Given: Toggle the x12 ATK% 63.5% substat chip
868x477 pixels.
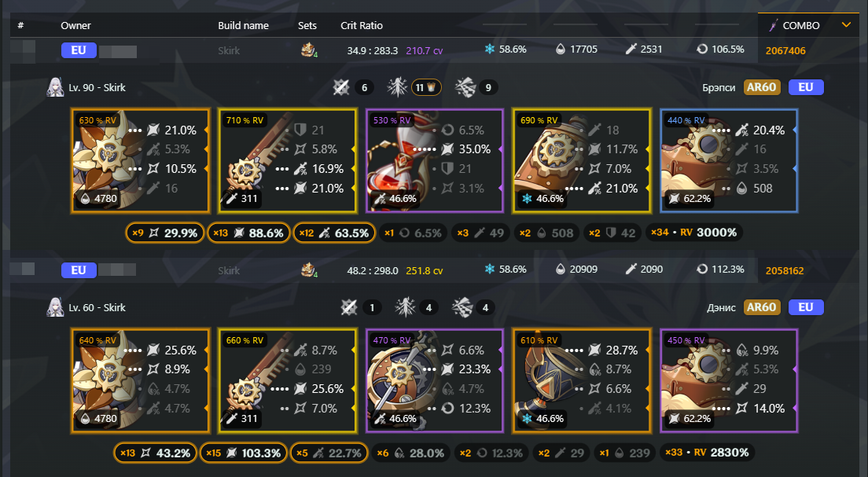Looking at the screenshot, I should [334, 233].
